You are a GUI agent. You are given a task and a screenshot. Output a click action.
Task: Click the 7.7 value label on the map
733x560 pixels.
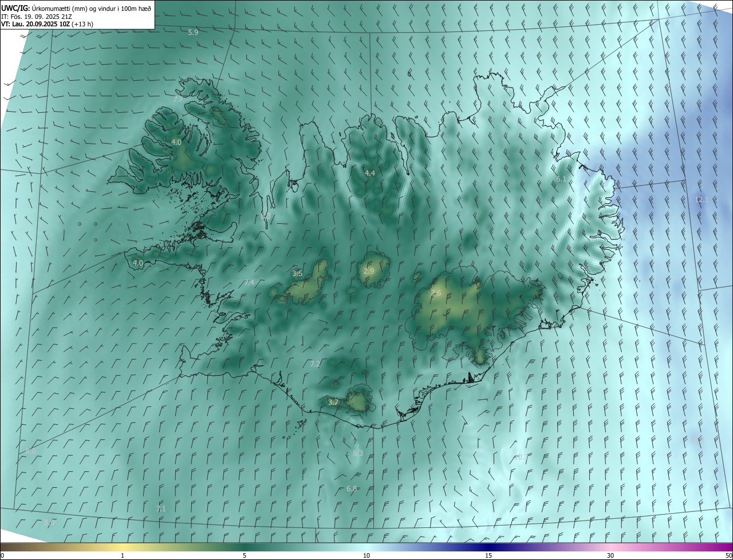(x=178, y=100)
